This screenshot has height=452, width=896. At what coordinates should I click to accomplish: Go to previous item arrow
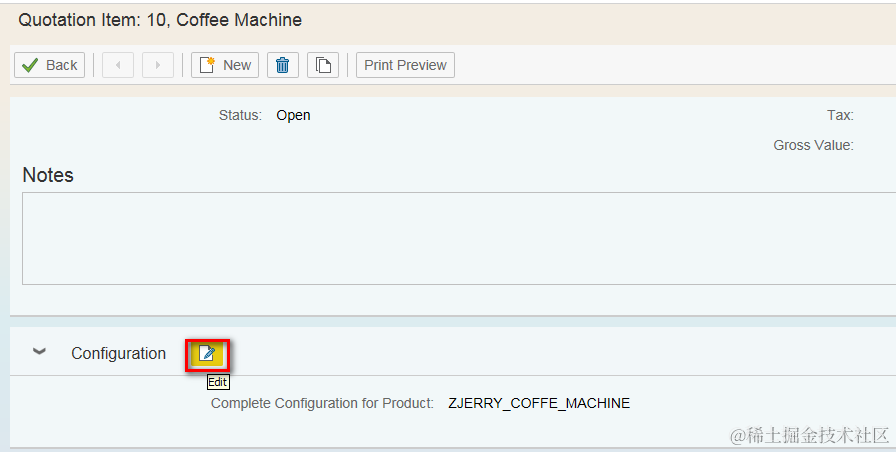pos(118,65)
